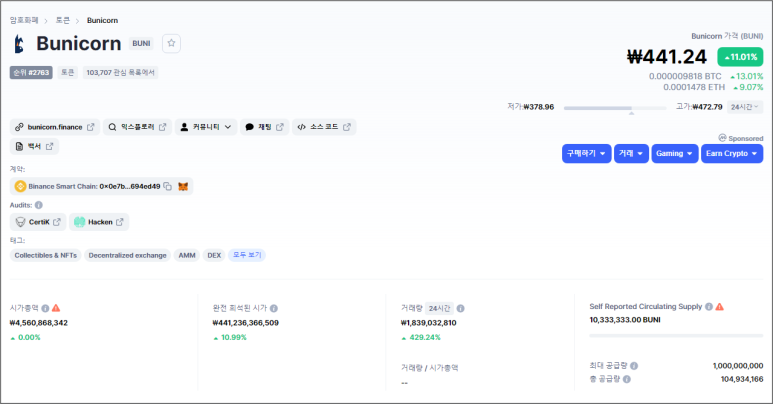
Task: Click the 11.01% price change badge
Action: pos(740,57)
